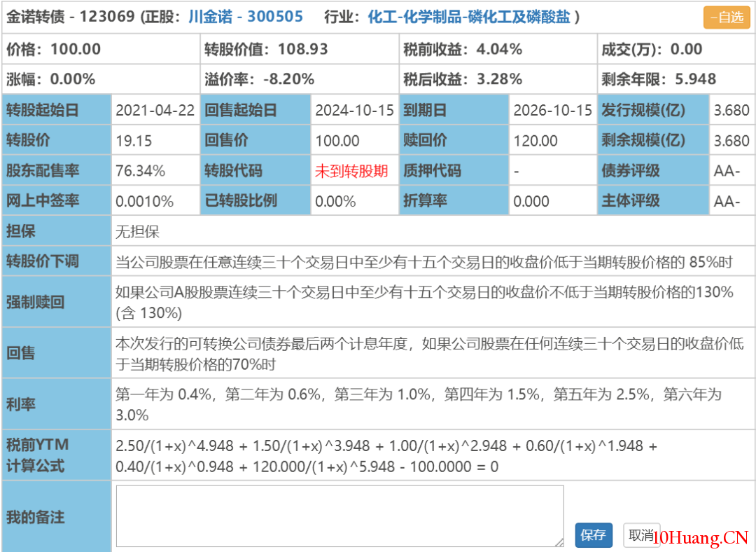756x552 pixels.
Task: Click the 价格: 100.00 cell
Action: 101,49
